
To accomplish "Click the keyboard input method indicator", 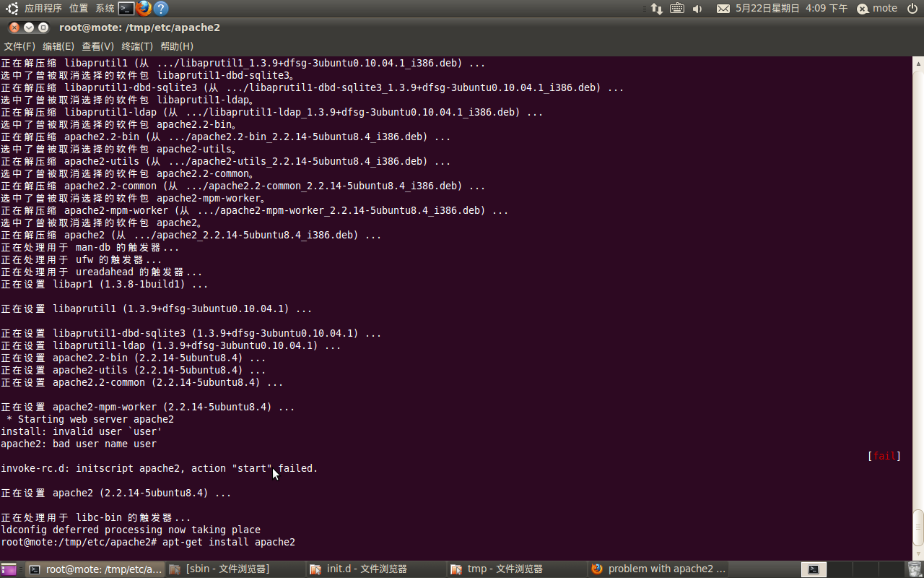I will (677, 9).
